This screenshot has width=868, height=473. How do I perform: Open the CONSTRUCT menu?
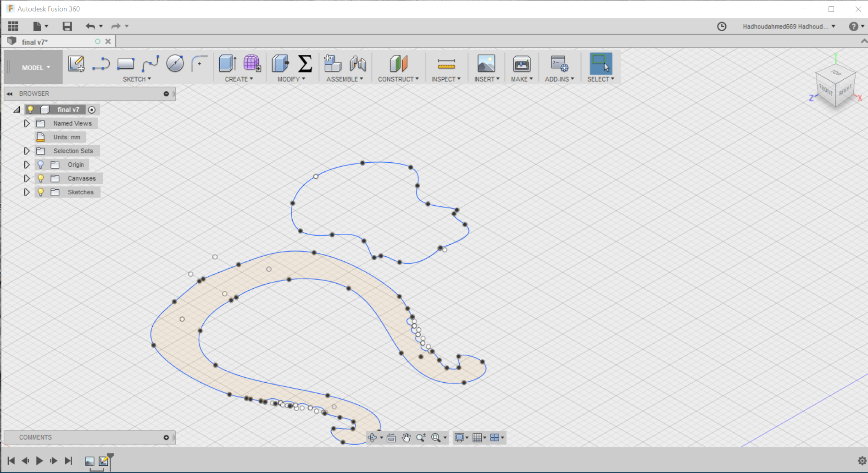coord(398,79)
